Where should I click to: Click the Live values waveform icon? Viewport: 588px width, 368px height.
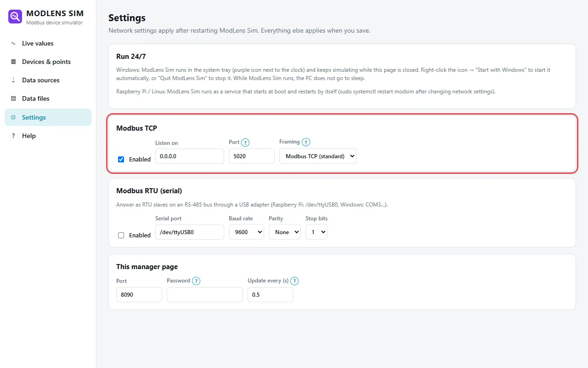[x=13, y=43]
